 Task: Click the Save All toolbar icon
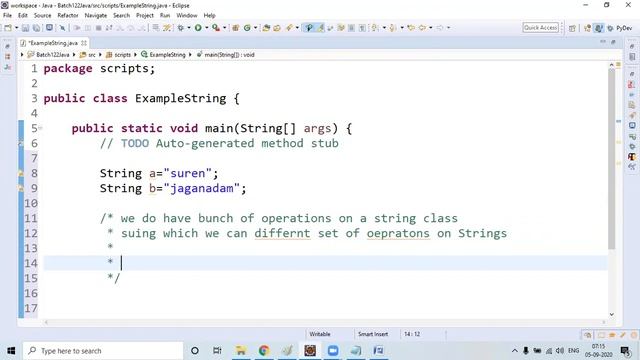tap(36, 28)
